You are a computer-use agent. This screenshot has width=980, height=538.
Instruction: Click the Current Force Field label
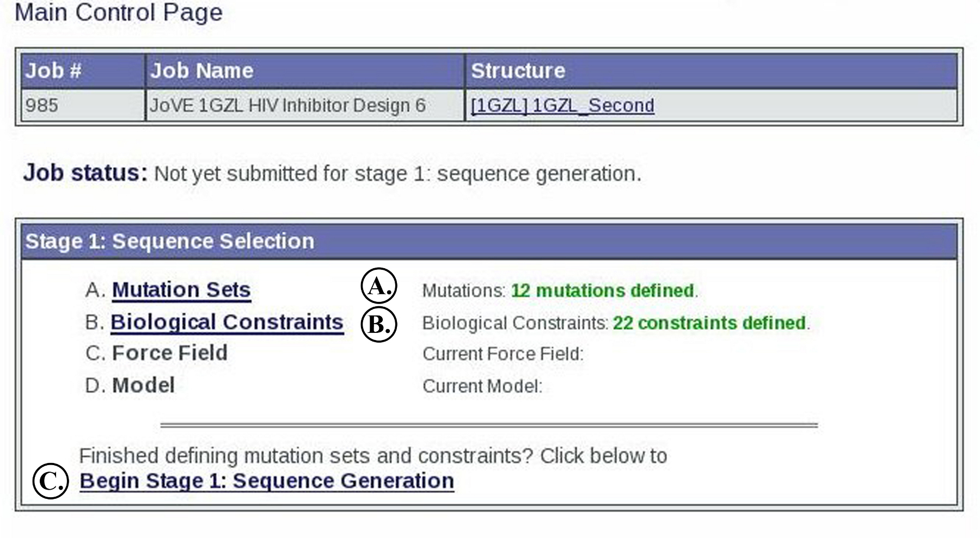coord(503,354)
